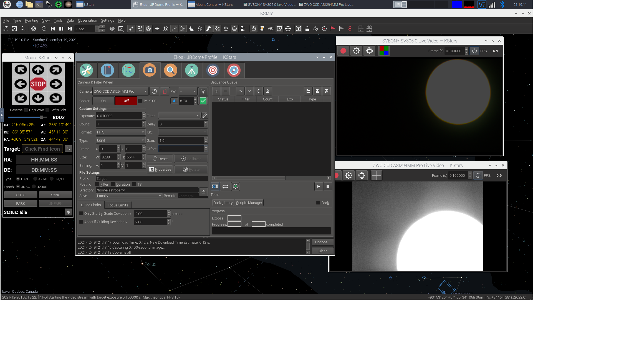Open Save Locally dropdown
The image size is (644, 346).
point(129,196)
